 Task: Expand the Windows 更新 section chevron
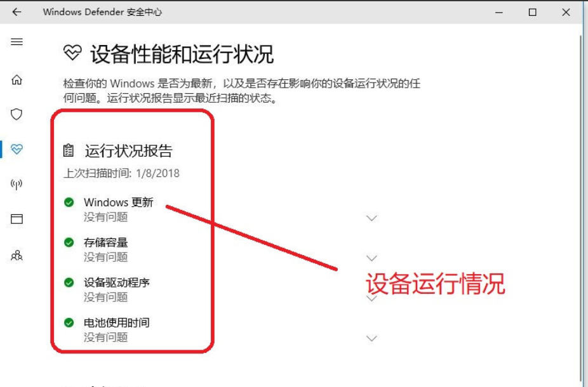[x=371, y=218]
